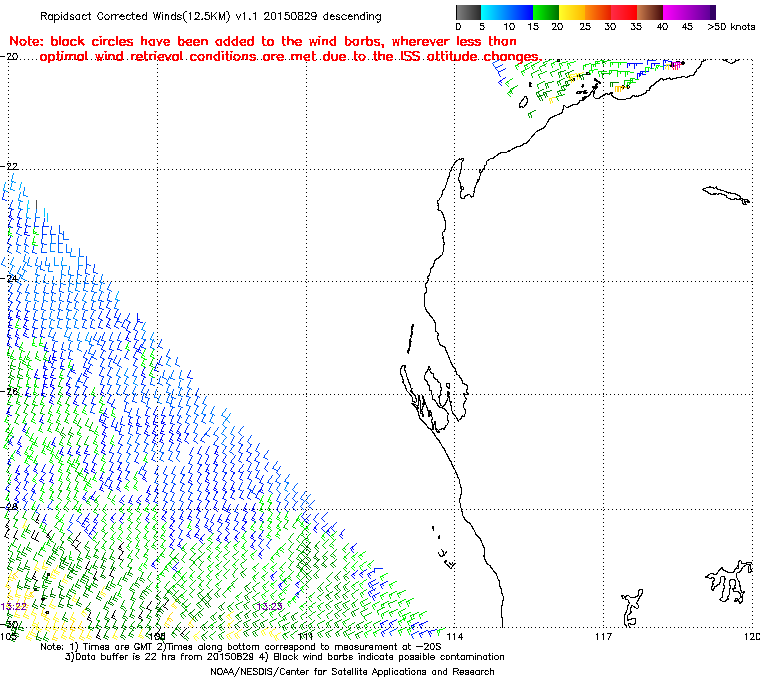Click the longitude label '114' on bottom axis
The image size is (760, 688).
455,636
